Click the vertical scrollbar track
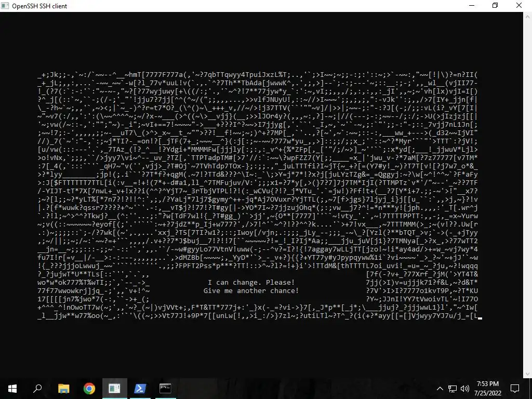Screen dimensions: 532x399 coord(528,195)
